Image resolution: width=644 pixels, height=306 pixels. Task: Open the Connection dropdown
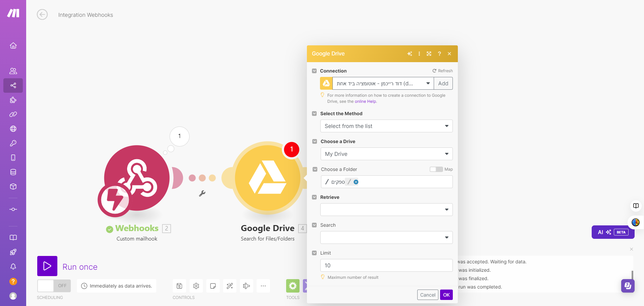pyautogui.click(x=383, y=83)
